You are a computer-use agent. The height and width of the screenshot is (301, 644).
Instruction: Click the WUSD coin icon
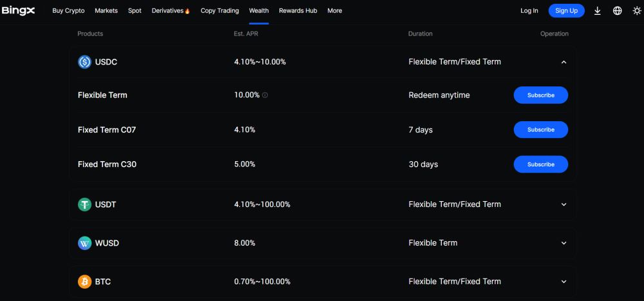(x=84, y=243)
